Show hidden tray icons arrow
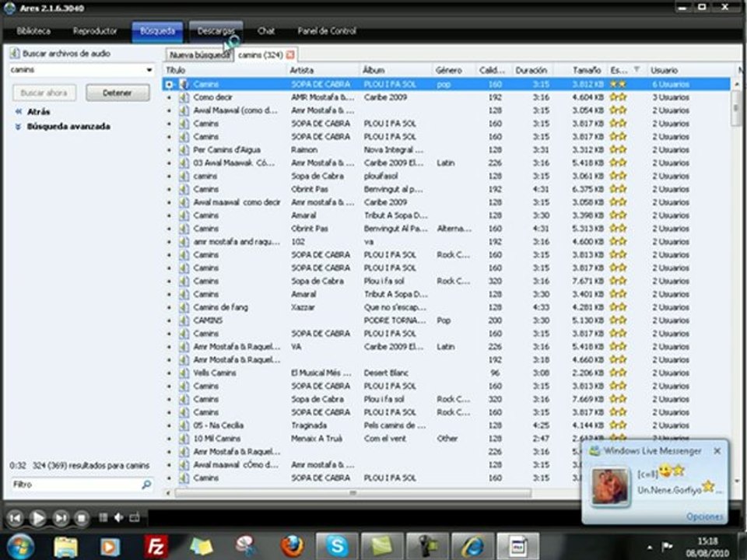The width and height of the screenshot is (747, 560). (x=650, y=547)
